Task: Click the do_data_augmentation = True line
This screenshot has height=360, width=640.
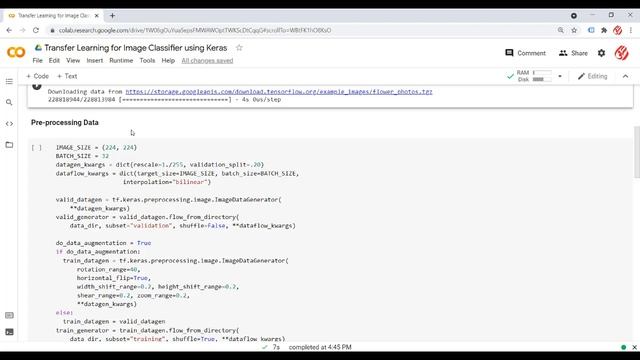Action: [103, 243]
